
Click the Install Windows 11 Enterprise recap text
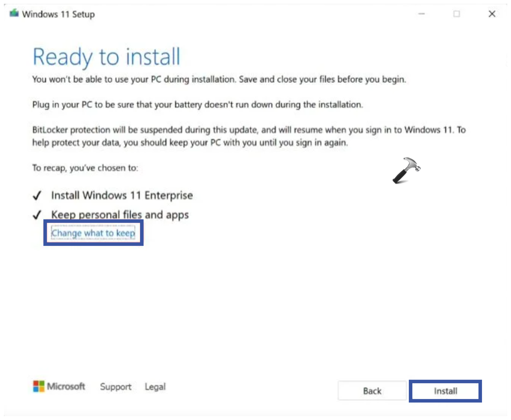pyautogui.click(x=122, y=195)
